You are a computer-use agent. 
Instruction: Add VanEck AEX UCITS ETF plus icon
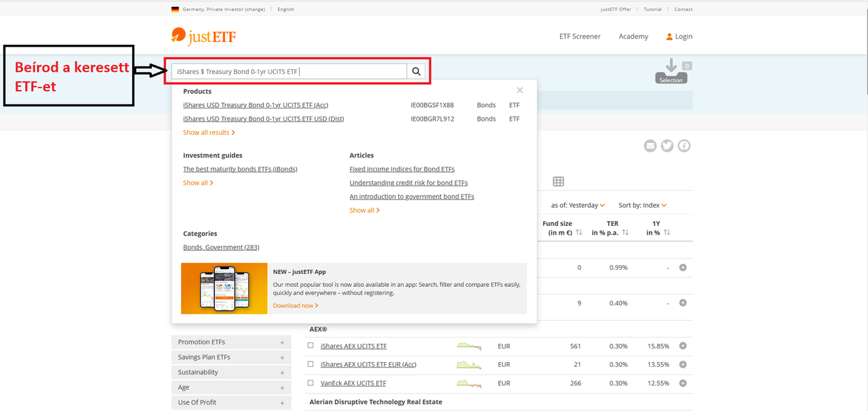click(x=683, y=383)
